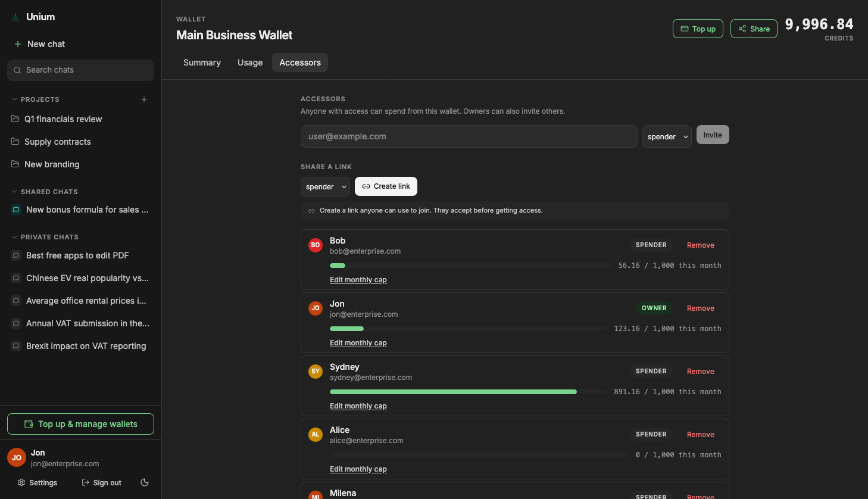This screenshot has height=499, width=868.
Task: Switch to the Usage tab
Action: [250, 63]
